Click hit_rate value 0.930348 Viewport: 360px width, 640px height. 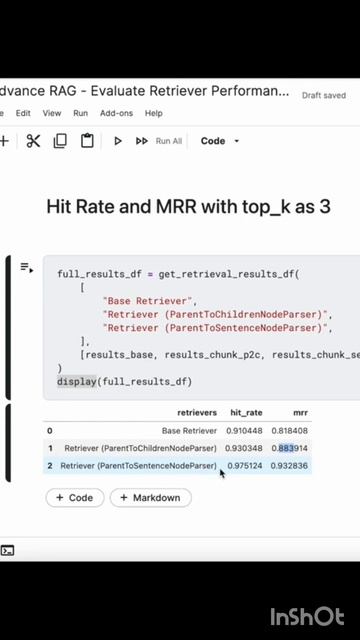244,448
